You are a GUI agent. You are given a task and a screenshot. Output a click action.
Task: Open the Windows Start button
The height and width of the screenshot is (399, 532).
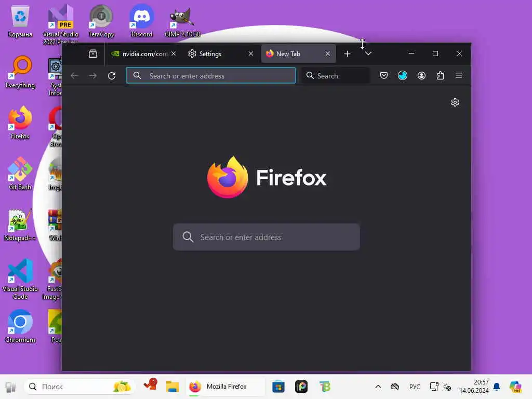pyautogui.click(x=10, y=387)
